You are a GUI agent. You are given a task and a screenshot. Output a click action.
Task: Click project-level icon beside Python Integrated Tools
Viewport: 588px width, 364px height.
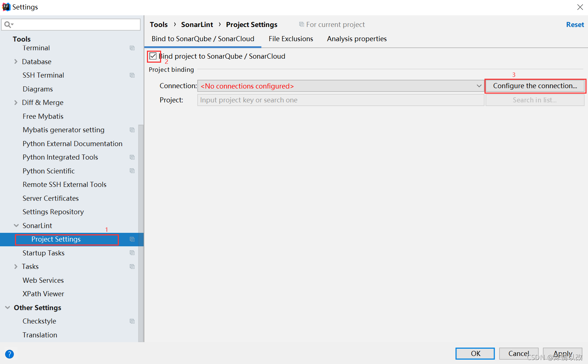pyautogui.click(x=132, y=157)
